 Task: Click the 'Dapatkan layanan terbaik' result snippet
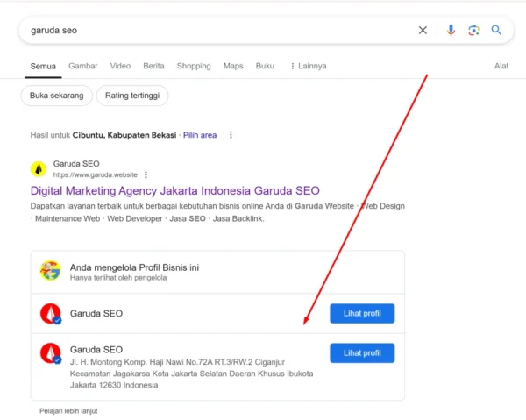[217, 212]
